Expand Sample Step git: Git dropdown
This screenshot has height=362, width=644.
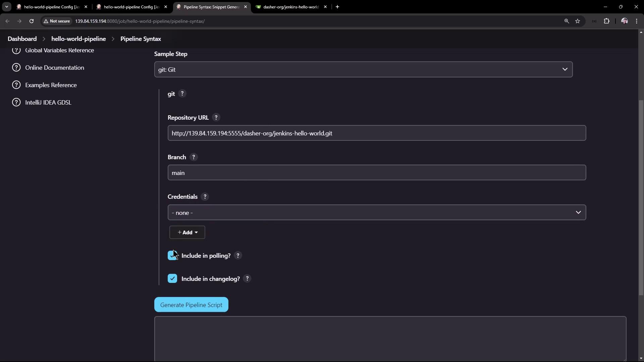tap(363, 69)
